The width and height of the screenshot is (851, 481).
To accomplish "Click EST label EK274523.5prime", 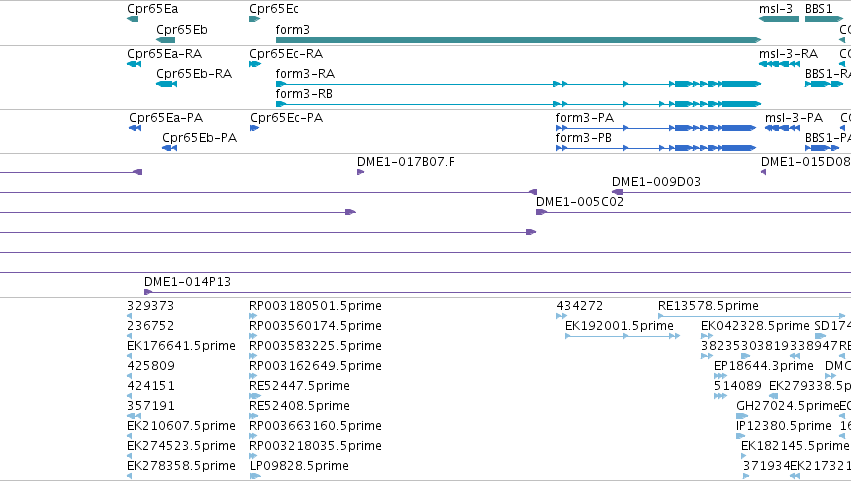I will coord(181,446).
